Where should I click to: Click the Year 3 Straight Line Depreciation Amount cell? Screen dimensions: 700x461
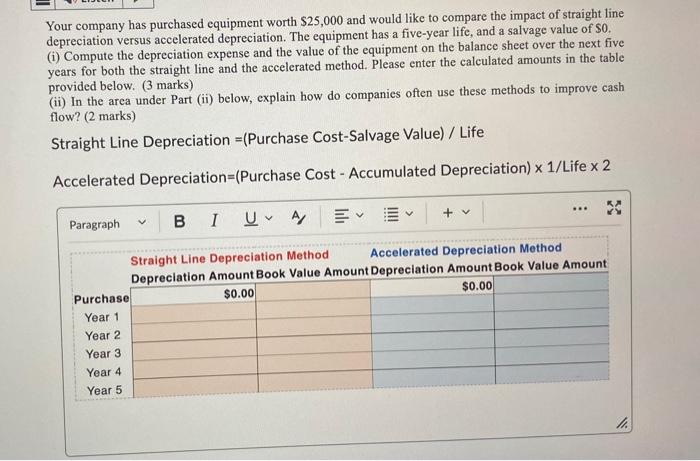click(195, 350)
